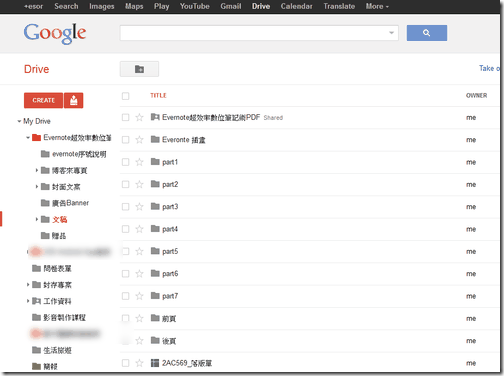Click the red CREATE button
The height and width of the screenshot is (376, 504).
click(43, 100)
